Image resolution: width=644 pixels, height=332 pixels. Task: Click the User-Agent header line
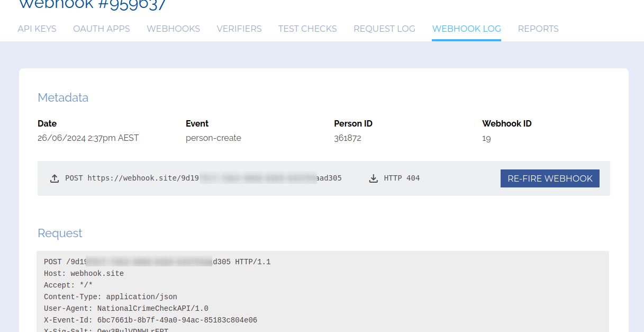pos(126,309)
